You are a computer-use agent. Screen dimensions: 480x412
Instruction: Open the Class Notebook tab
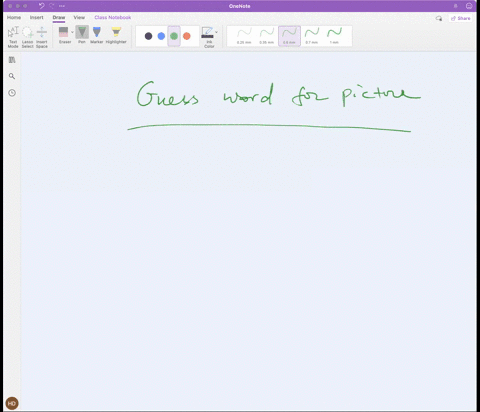[x=113, y=17]
